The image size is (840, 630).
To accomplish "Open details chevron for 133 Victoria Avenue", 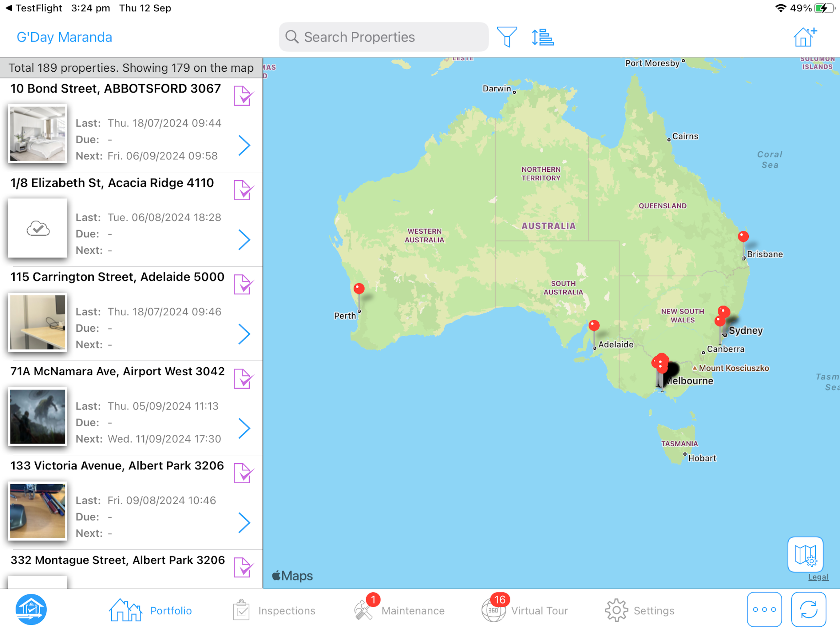I will tap(244, 522).
